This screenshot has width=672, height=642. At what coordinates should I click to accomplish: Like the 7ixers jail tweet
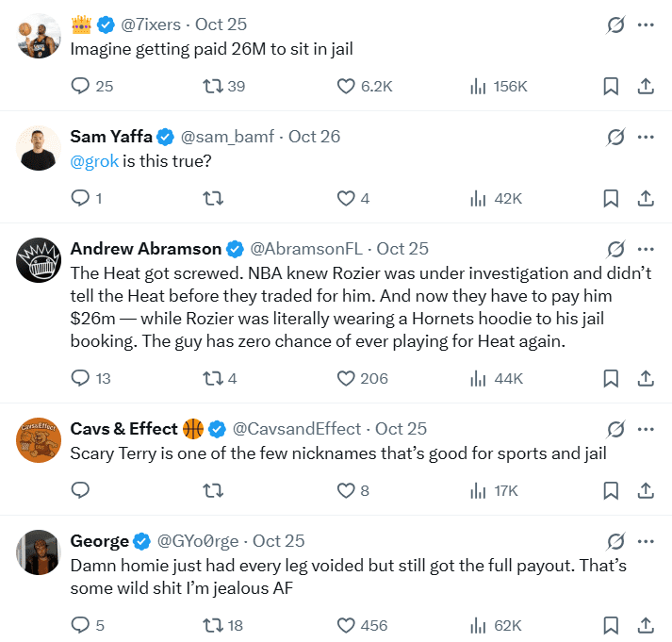click(346, 87)
